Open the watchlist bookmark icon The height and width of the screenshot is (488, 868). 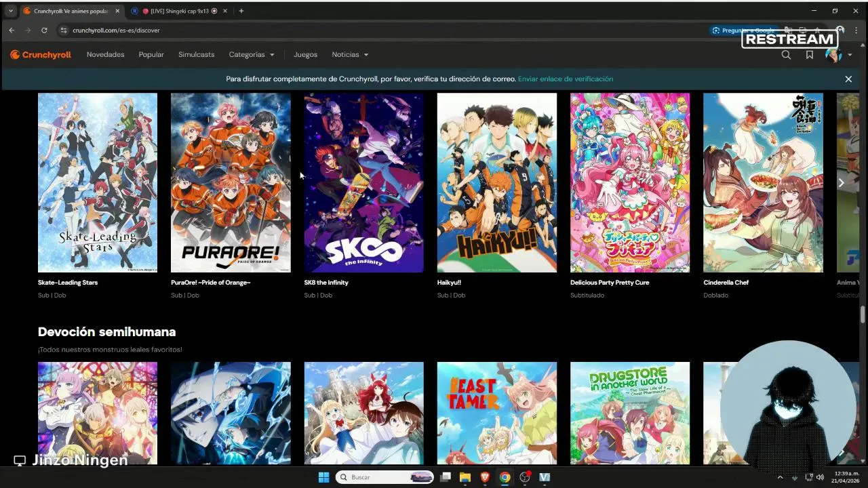click(810, 55)
